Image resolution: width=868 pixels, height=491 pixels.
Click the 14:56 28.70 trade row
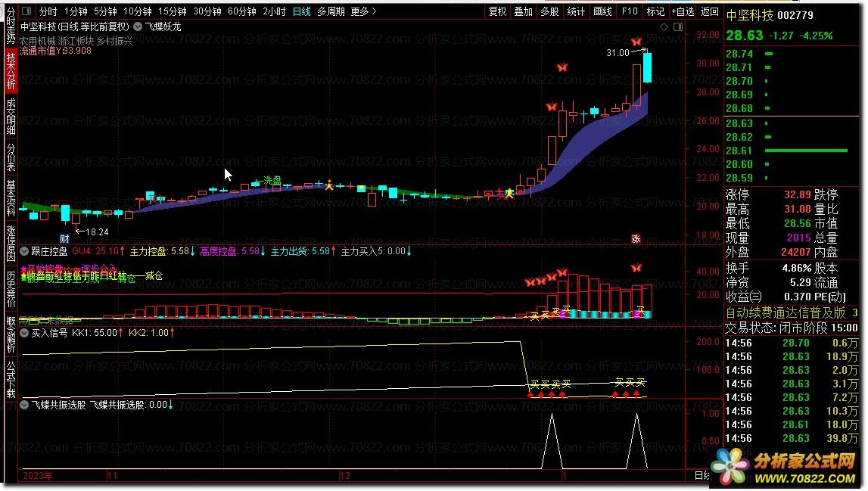(792, 343)
